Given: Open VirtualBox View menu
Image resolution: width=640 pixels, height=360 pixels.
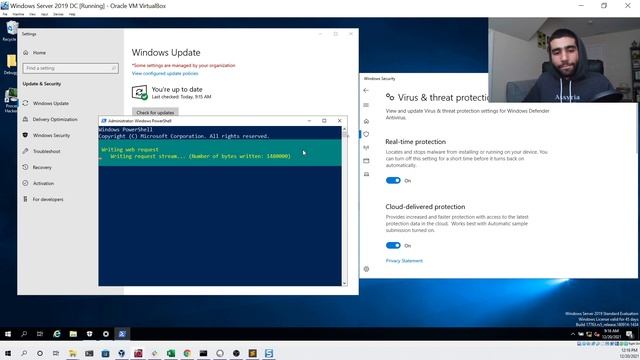Looking at the screenshot, I should [x=33, y=14].
